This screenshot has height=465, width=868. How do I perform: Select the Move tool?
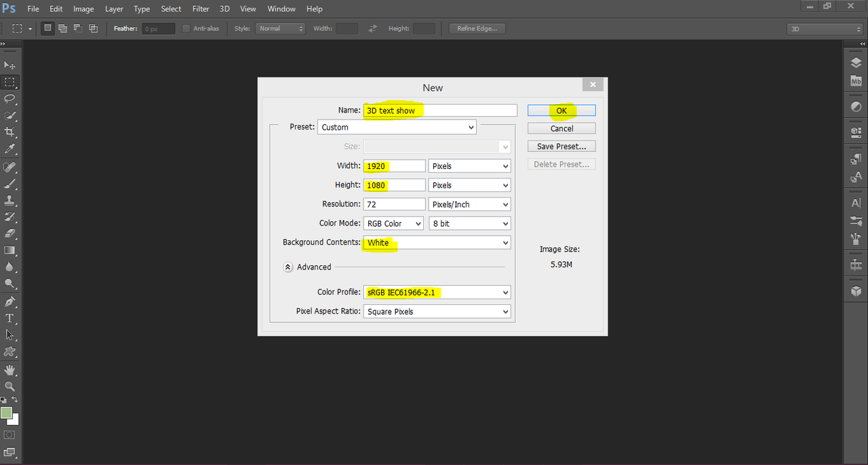coord(9,65)
